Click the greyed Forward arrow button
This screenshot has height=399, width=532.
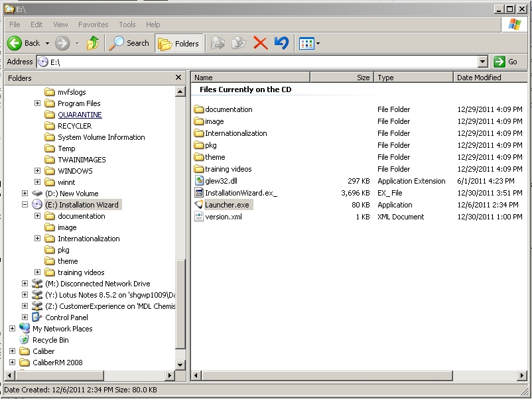pos(62,43)
